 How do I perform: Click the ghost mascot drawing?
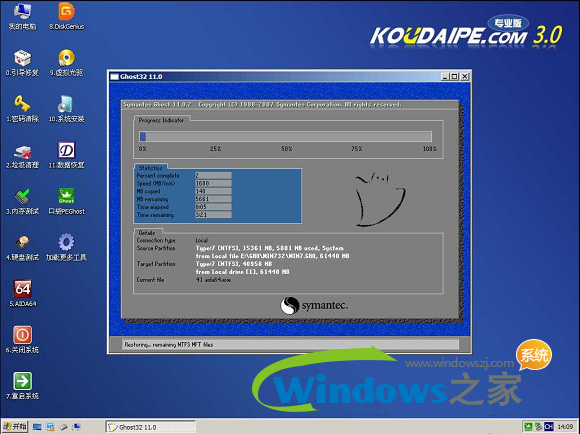tap(380, 199)
